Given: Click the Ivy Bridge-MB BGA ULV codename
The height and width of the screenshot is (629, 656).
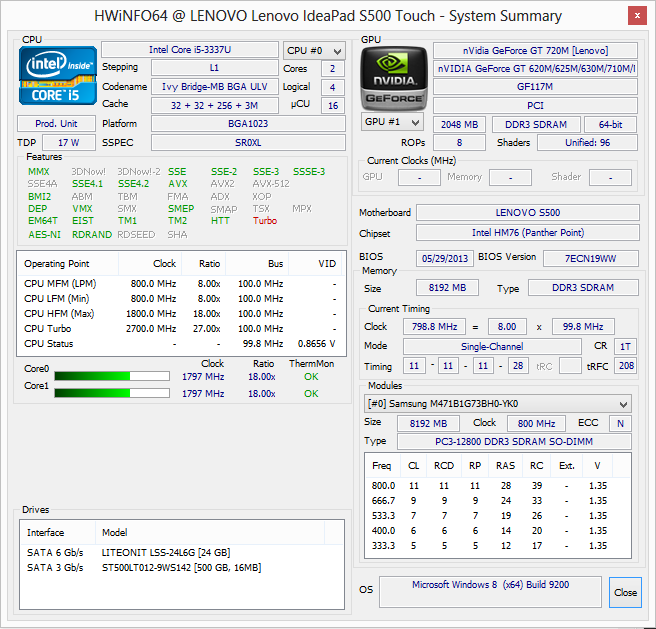Looking at the screenshot, I should 215,87.
